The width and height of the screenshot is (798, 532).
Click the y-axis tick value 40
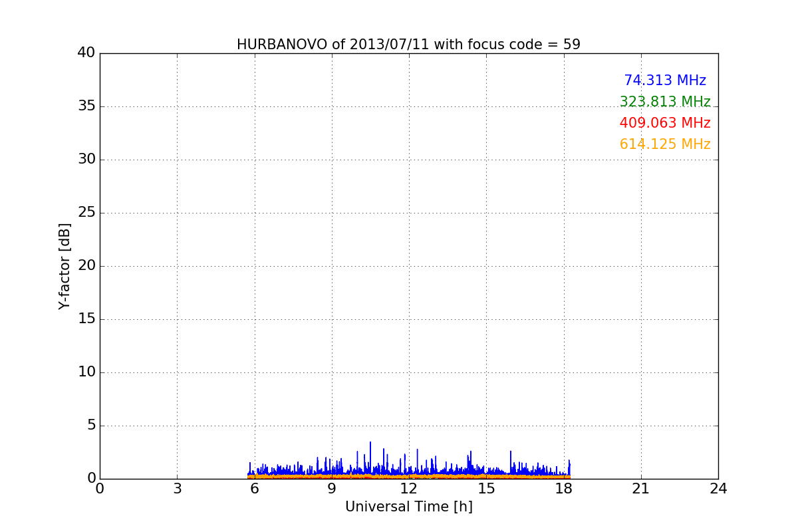[86, 53]
